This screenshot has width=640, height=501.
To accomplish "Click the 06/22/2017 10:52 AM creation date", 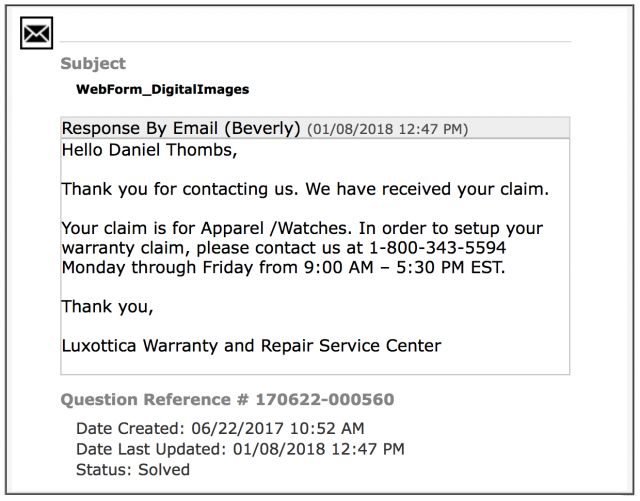I will click(278, 428).
